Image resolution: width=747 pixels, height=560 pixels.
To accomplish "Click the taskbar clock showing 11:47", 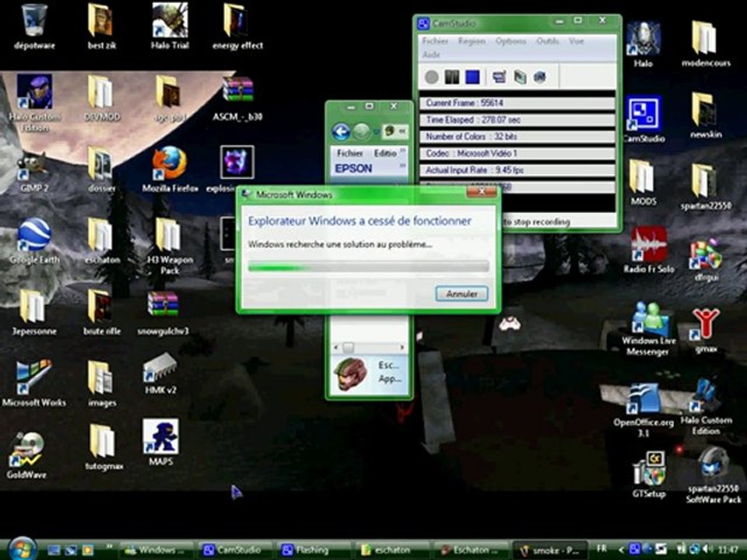I will pos(729,549).
